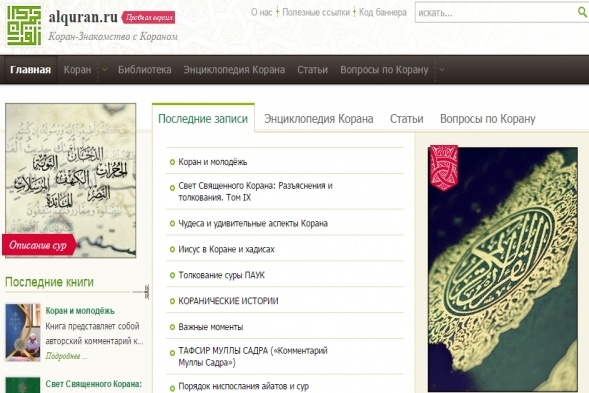The image size is (589, 393).
Task: Open 'КОРАНИЧЕСКИЕ ИСТОРИИ' entry
Action: pyautogui.click(x=228, y=301)
